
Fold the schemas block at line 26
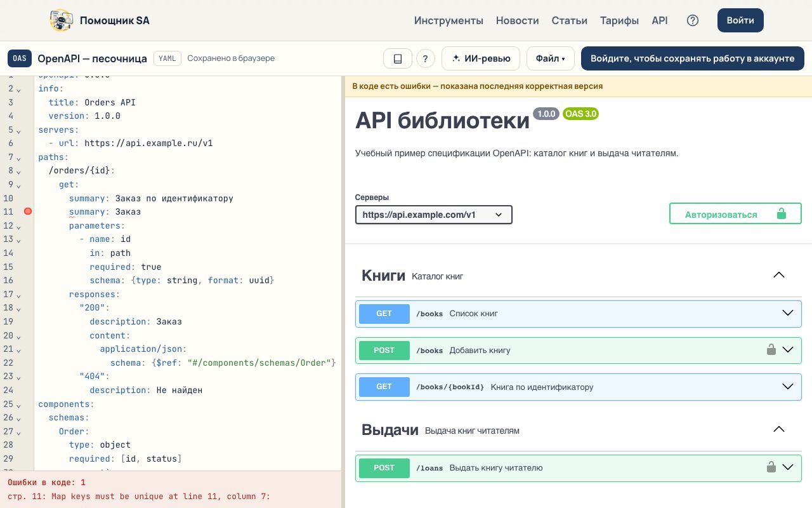(x=18, y=418)
